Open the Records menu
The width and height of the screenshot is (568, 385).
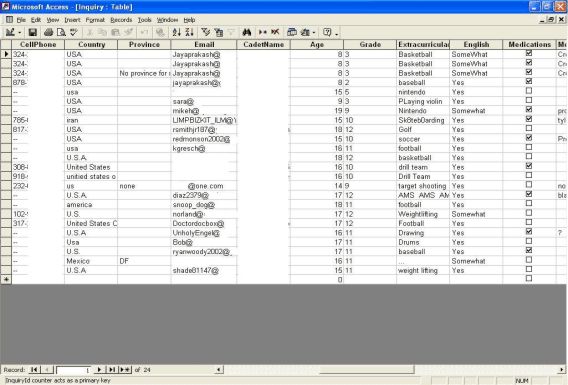121,20
